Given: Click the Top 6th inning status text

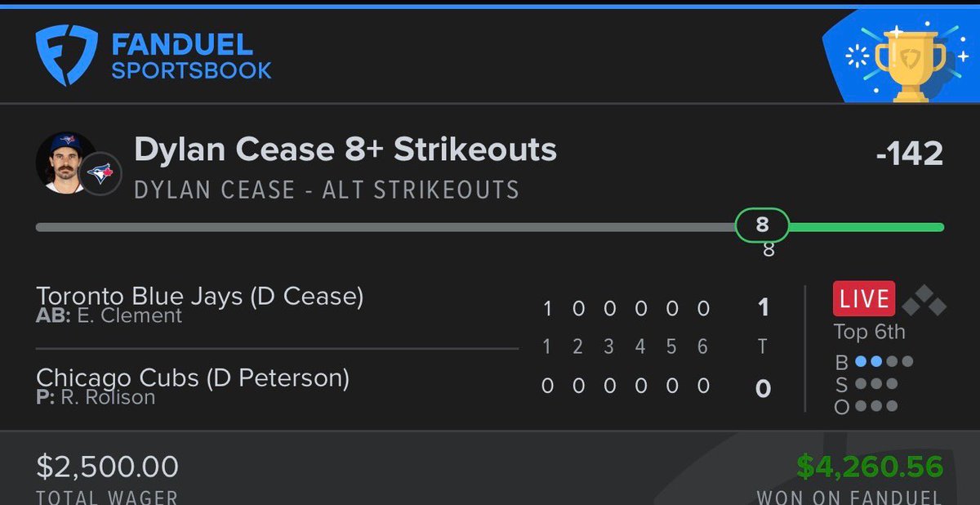Looking at the screenshot, I should tap(869, 332).
